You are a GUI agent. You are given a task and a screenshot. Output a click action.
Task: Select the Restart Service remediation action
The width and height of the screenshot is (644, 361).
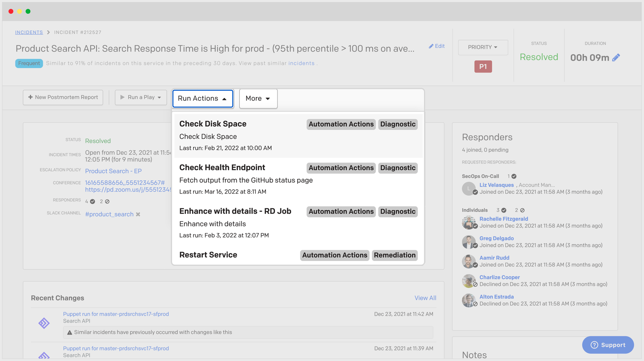pos(208,255)
